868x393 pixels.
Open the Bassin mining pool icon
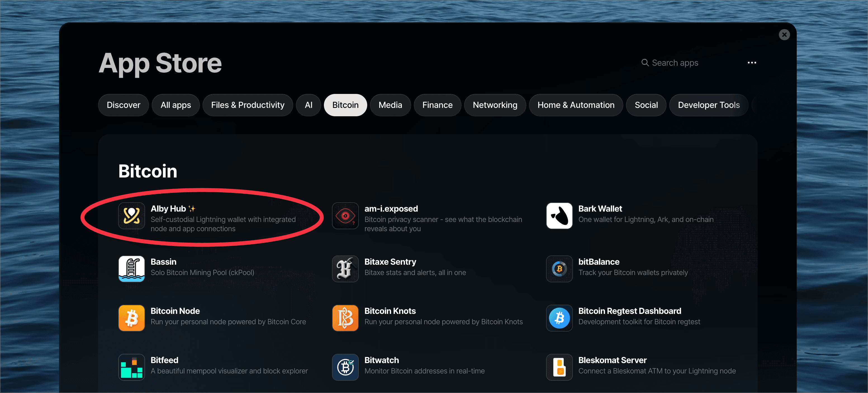131,269
